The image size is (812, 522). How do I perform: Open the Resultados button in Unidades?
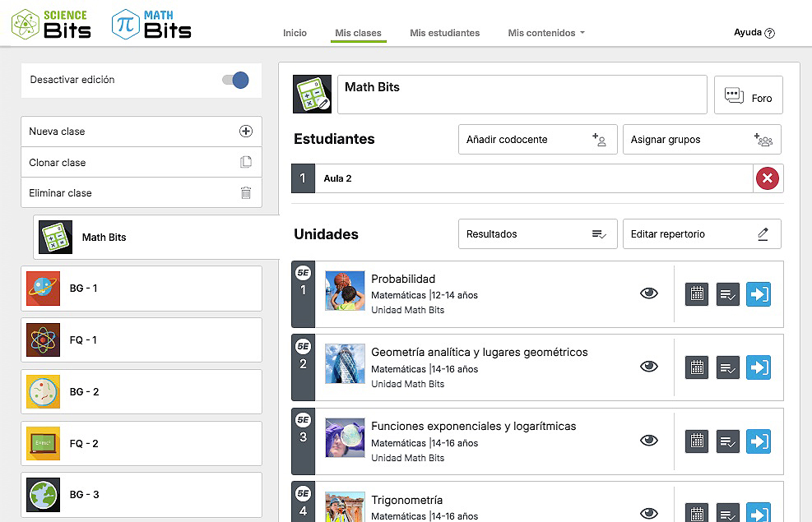pyautogui.click(x=537, y=234)
